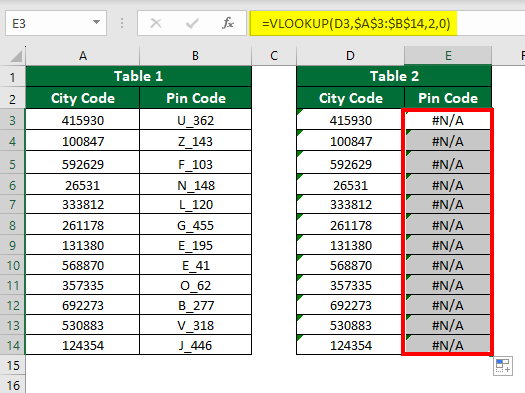The image size is (525, 393).
Task: Click Table 1 City Code header cell
Action: [x=83, y=98]
